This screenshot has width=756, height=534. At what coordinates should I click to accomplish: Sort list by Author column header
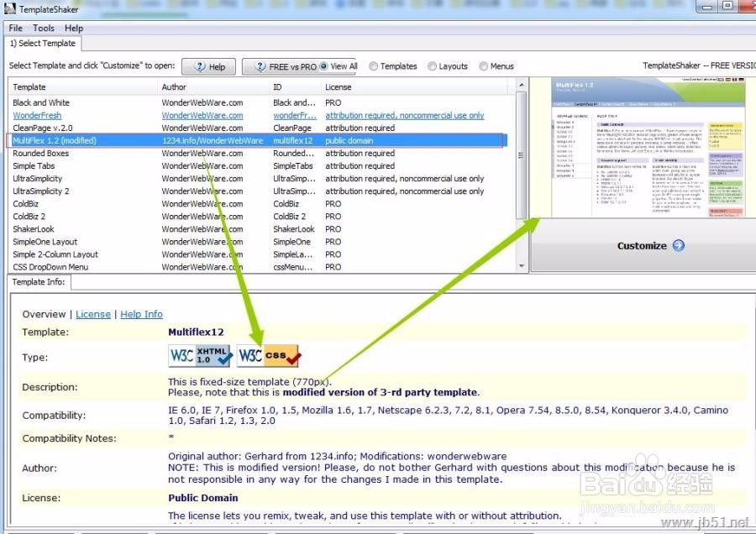pos(213,87)
